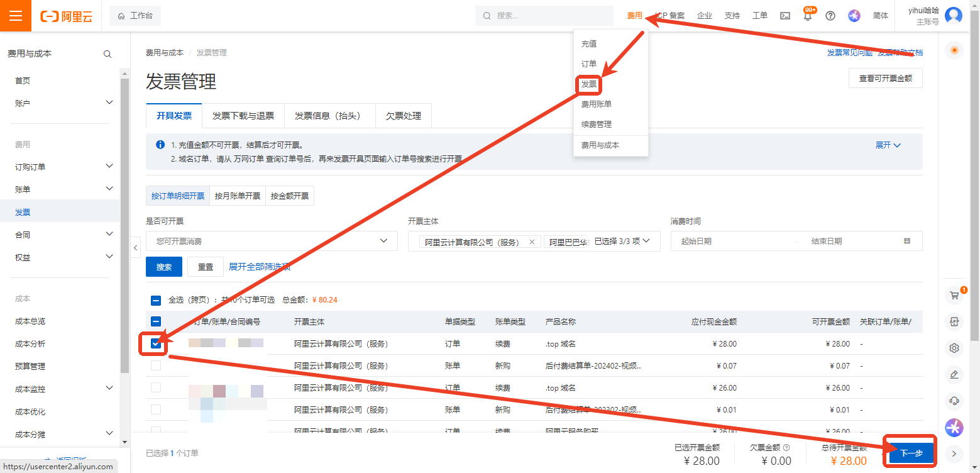Click the purple star assistant icon
This screenshot has width=980, height=473.
954,428
